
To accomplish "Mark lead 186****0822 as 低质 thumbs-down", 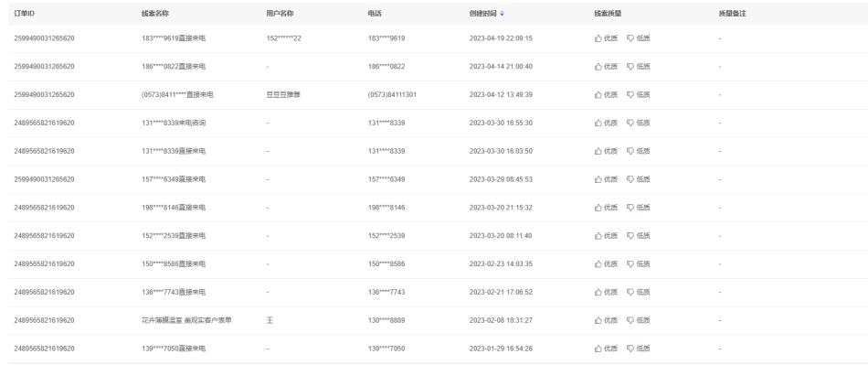I will [x=639, y=67].
